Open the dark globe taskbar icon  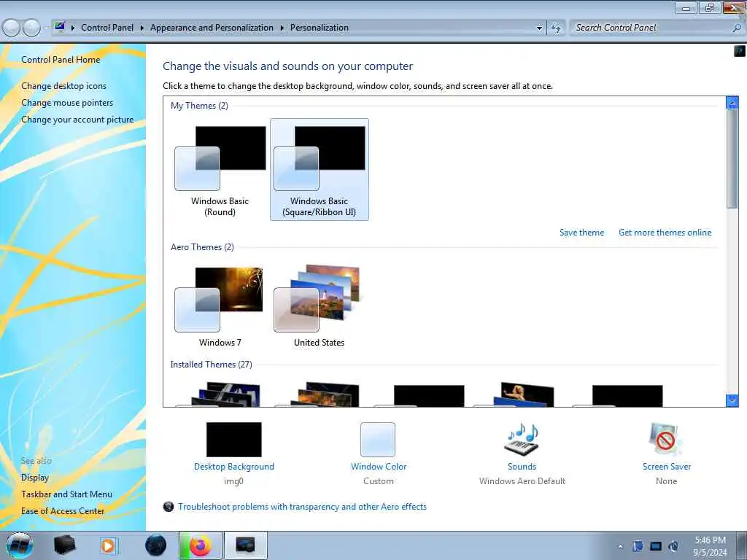tap(156, 545)
